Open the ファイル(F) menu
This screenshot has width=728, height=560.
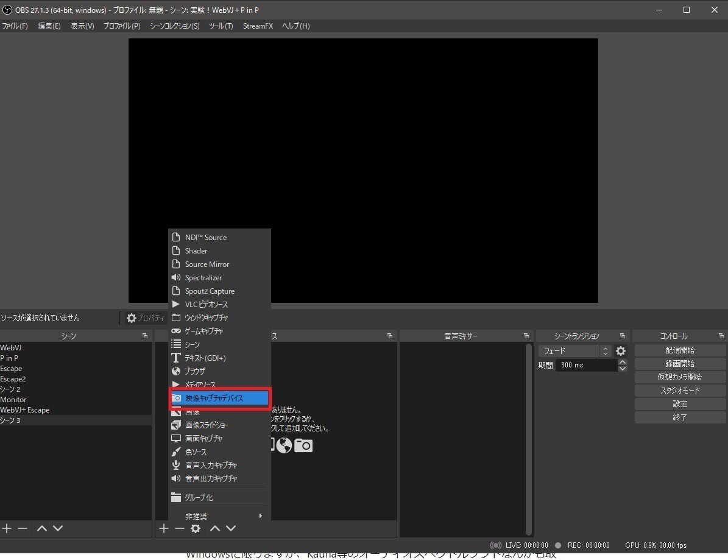click(x=15, y=26)
